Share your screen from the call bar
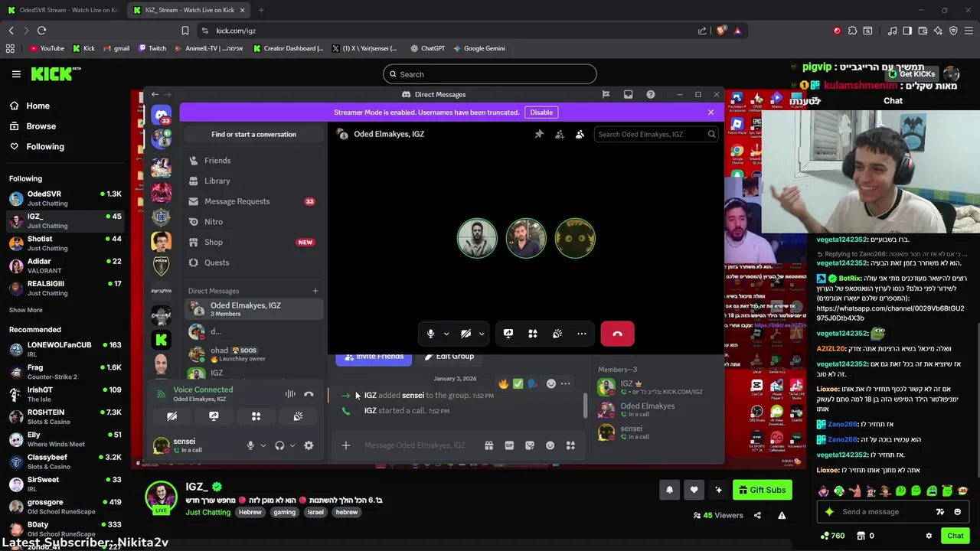Viewport: 980px width, 551px height. (x=508, y=334)
